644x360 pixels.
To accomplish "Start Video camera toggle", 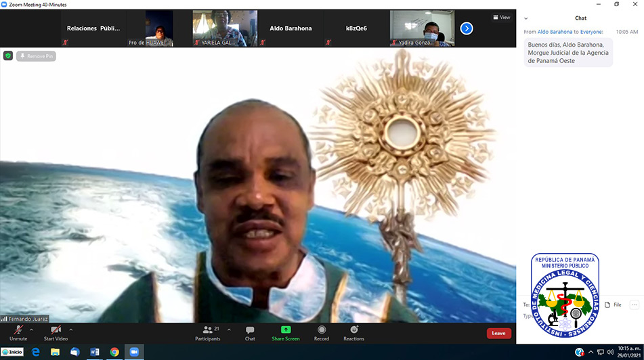I will point(56,333).
